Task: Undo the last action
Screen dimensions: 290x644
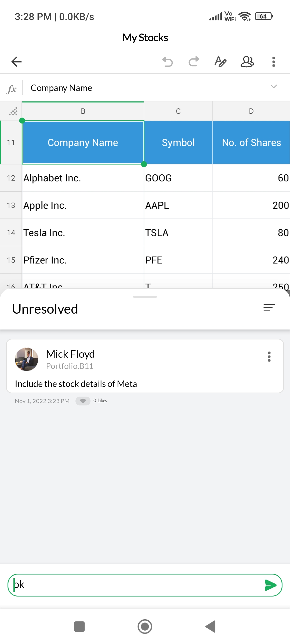Action: [168, 62]
